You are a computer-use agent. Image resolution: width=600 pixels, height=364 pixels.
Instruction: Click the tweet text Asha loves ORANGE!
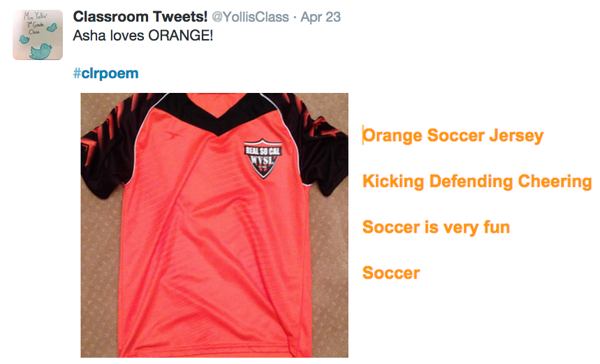(x=142, y=35)
